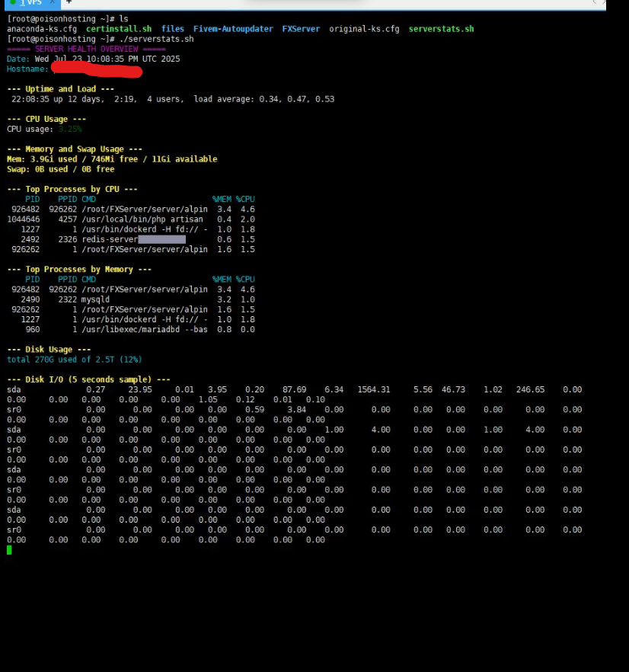Viewport: 629px width, 672px height.
Task: Click the 'redis-server' process name
Action: tap(110, 239)
